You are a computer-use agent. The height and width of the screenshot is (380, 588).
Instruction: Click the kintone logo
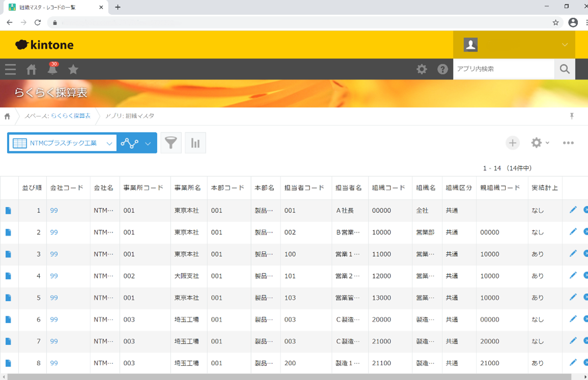point(44,45)
